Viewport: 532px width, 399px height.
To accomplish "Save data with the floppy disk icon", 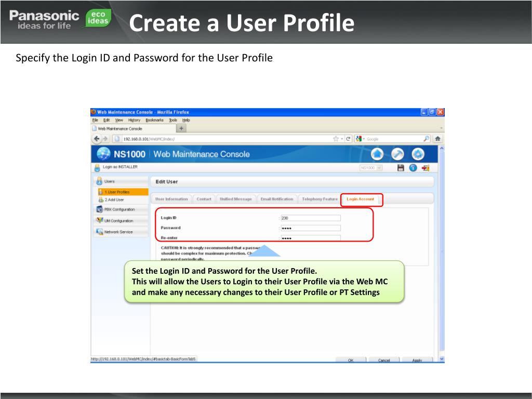I will click(401, 168).
